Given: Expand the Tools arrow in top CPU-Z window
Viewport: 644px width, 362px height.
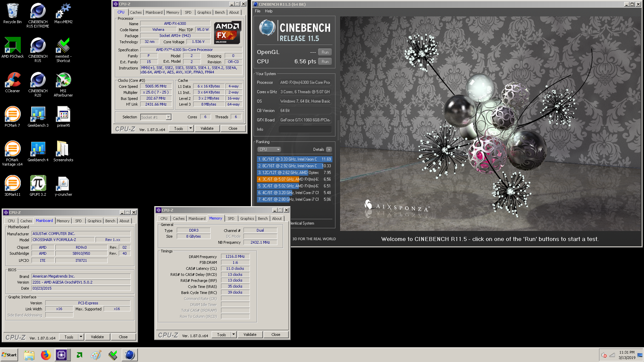Looking at the screenshot, I should 191,128.
